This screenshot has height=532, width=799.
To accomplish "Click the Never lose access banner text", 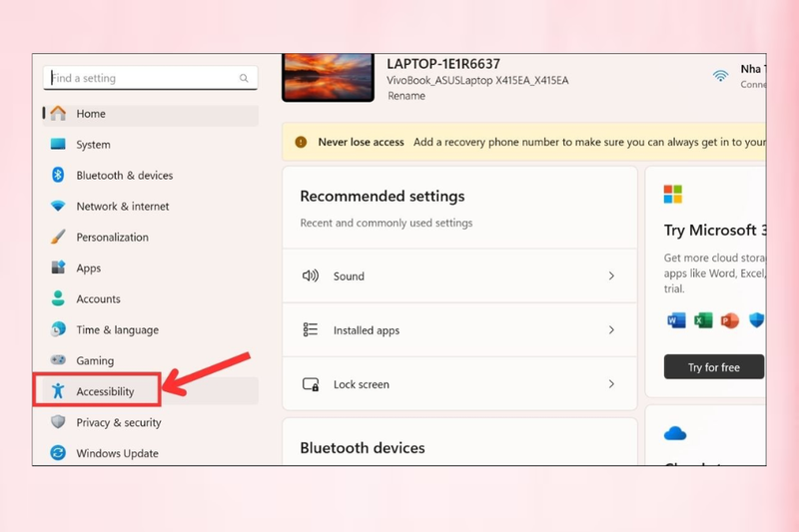I will tap(361, 142).
